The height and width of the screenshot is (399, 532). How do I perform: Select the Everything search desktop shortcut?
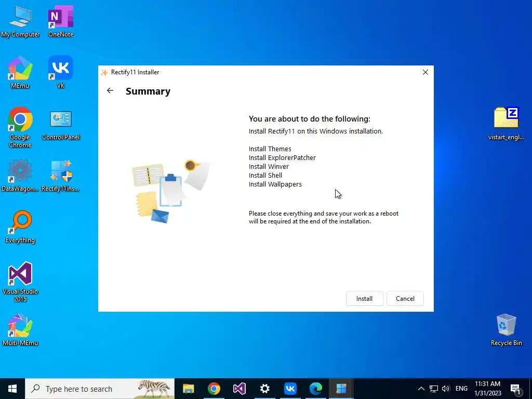[20, 227]
